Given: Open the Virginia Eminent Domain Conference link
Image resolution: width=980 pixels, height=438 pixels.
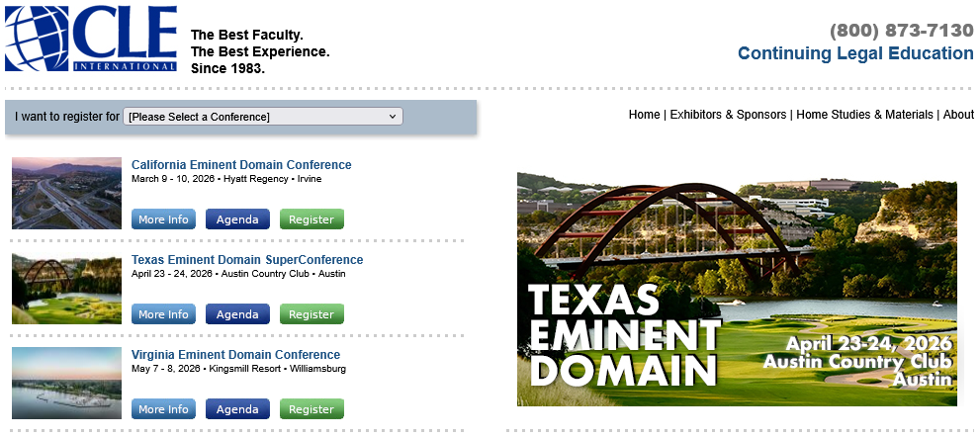Looking at the screenshot, I should (235, 355).
